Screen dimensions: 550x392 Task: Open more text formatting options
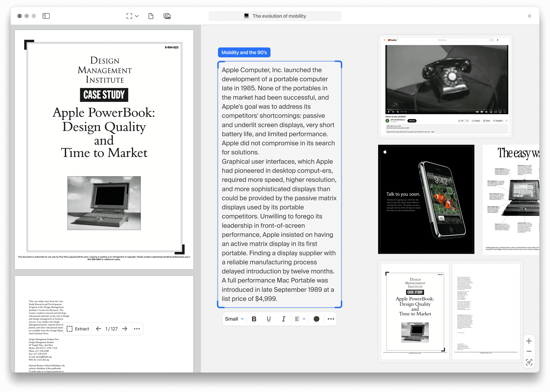(331, 319)
